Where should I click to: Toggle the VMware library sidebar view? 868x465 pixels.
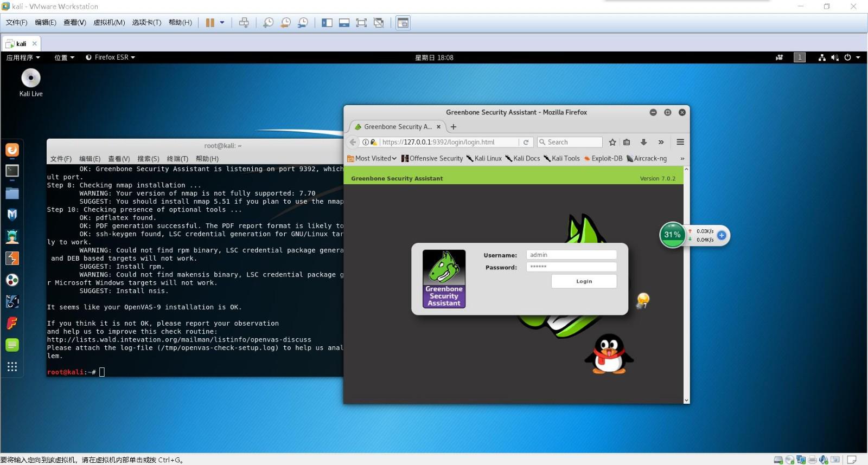(x=327, y=23)
